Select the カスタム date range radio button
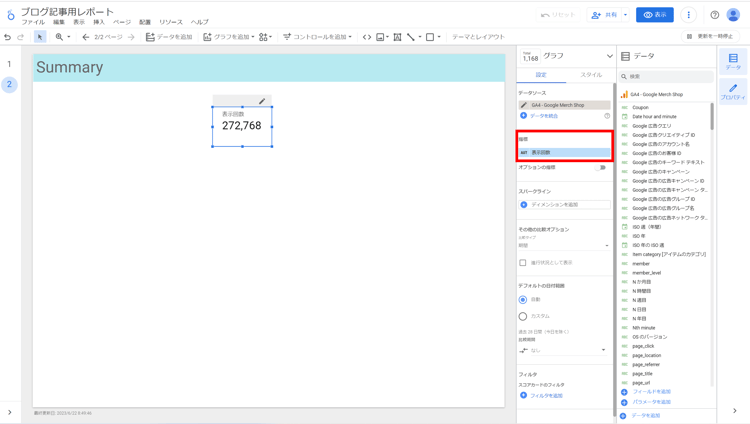Viewport: 750px width, 424px height. click(x=523, y=316)
